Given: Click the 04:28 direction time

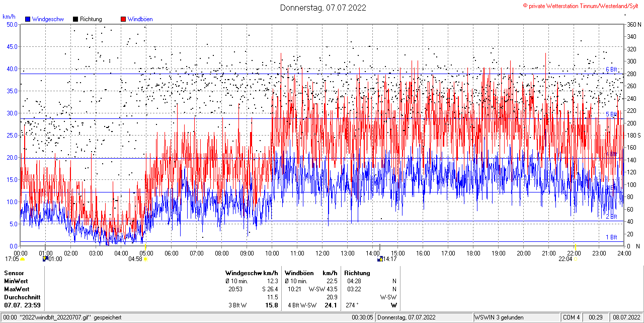Looking at the screenshot, I should point(354,281).
